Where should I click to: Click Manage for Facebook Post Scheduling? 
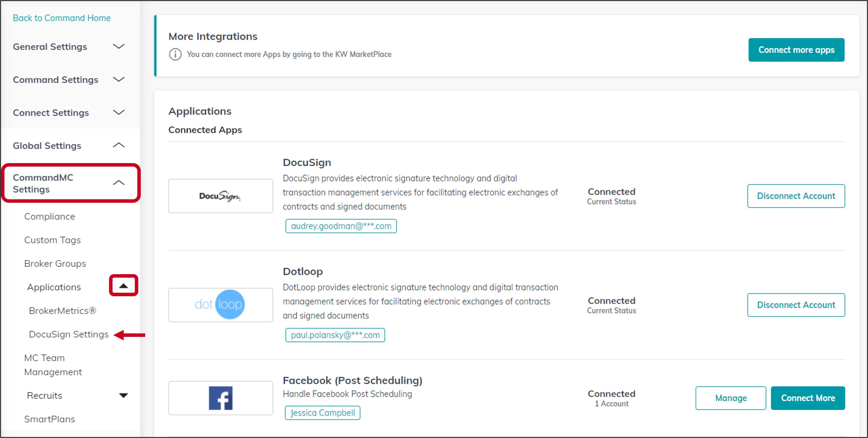coord(730,398)
